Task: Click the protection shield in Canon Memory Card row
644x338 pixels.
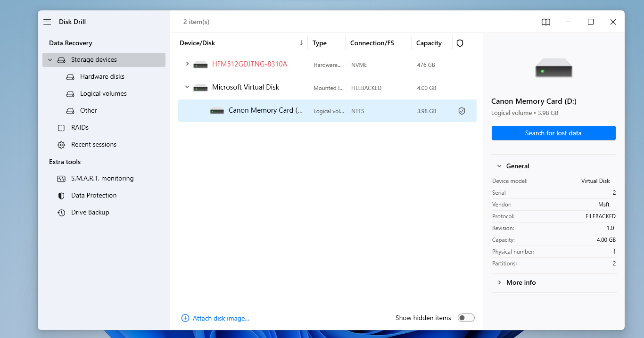Action: click(462, 111)
